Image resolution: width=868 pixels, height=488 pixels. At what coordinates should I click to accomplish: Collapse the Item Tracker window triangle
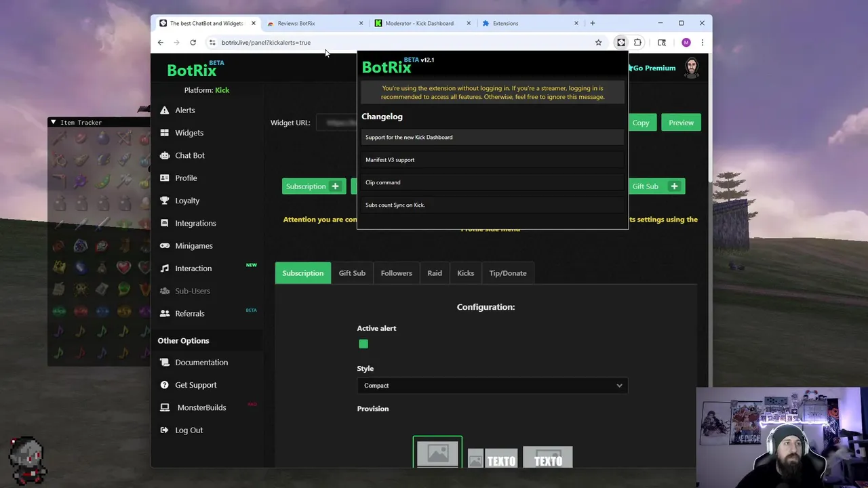point(53,122)
